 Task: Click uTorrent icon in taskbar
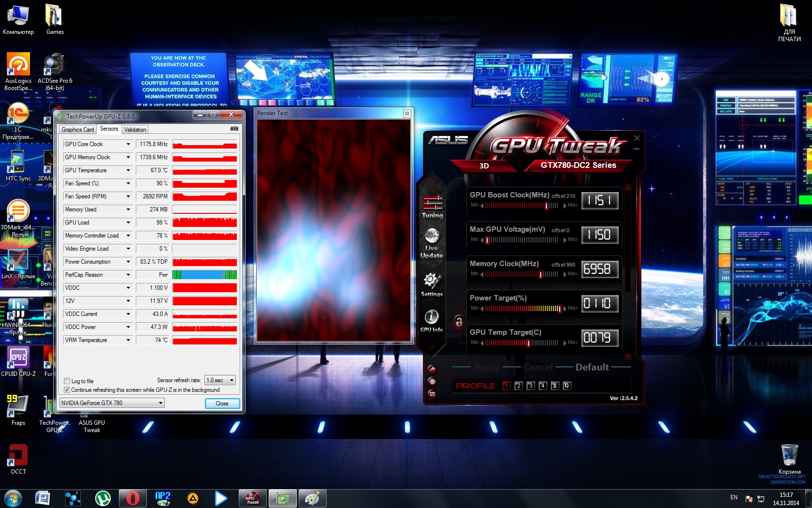click(x=102, y=498)
